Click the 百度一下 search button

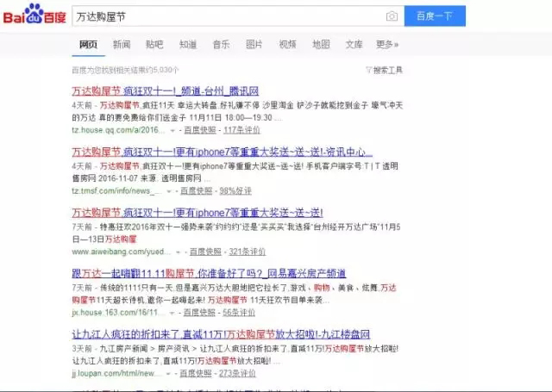435,16
